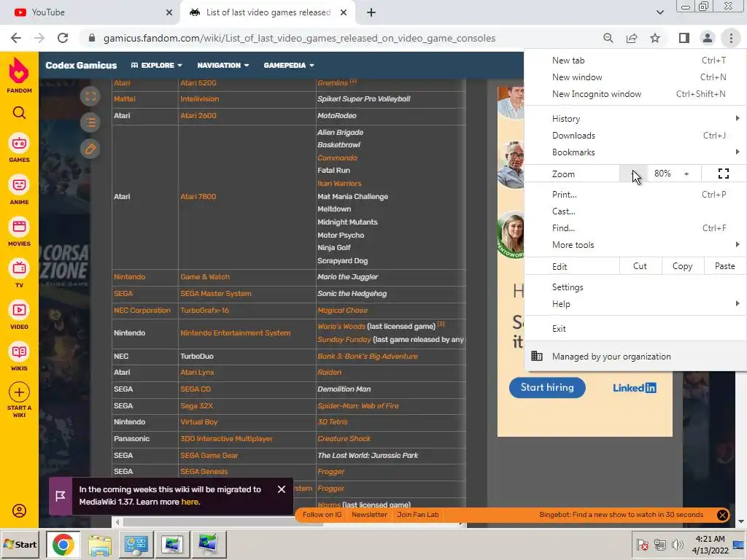
Task: Click Managed by your organization
Action: [635, 357]
